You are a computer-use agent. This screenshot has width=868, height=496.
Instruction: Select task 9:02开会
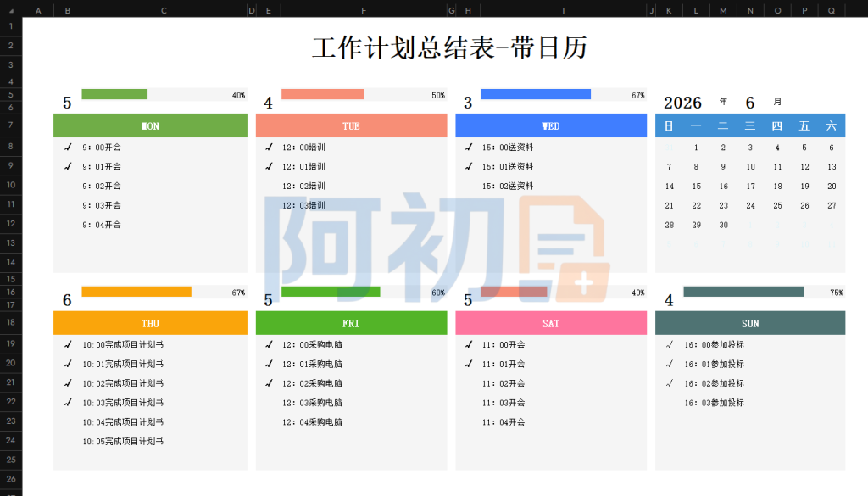(x=102, y=186)
